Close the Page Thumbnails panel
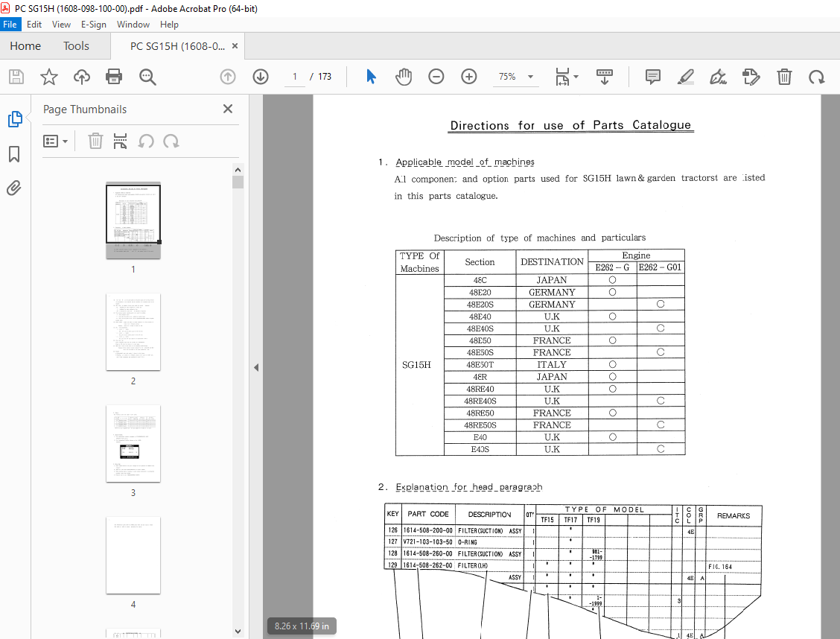The height and width of the screenshot is (639, 840). tap(228, 109)
